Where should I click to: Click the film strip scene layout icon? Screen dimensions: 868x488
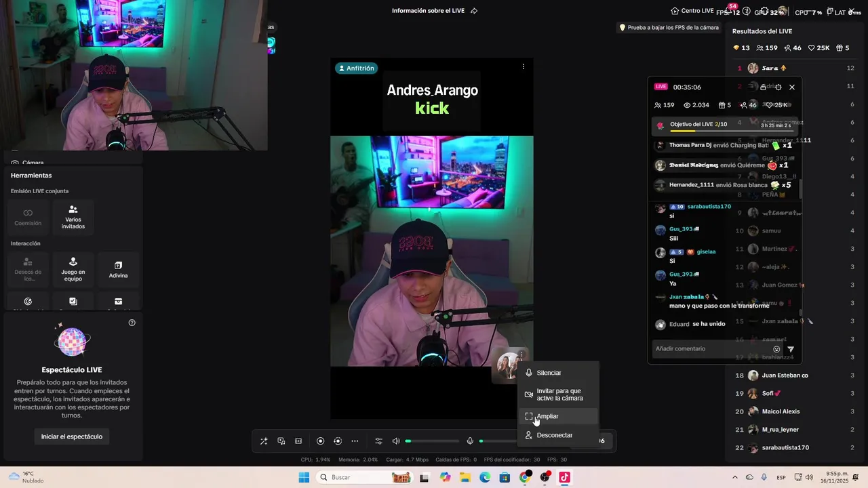coord(298,441)
